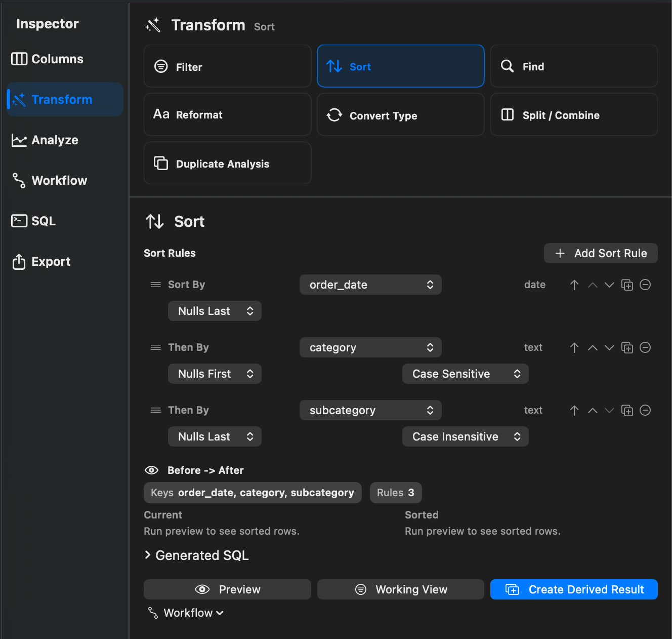The height and width of the screenshot is (639, 672).
Task: Choose the Filter transform card
Action: [227, 66]
